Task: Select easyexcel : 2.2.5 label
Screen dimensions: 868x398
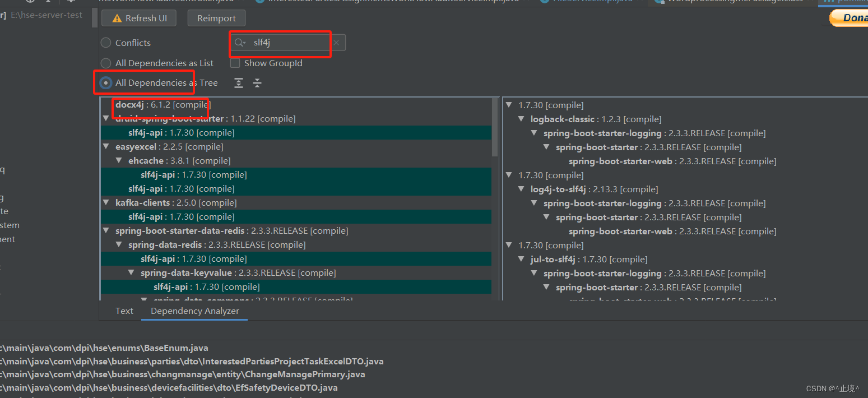Action: [x=169, y=147]
